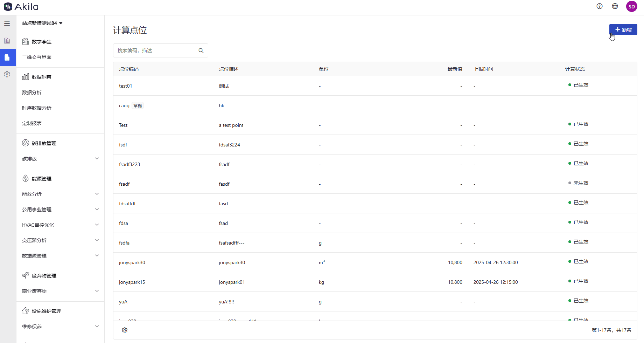Open the settings gear in left rail
Screen dimensions: 644x343
click(7, 74)
